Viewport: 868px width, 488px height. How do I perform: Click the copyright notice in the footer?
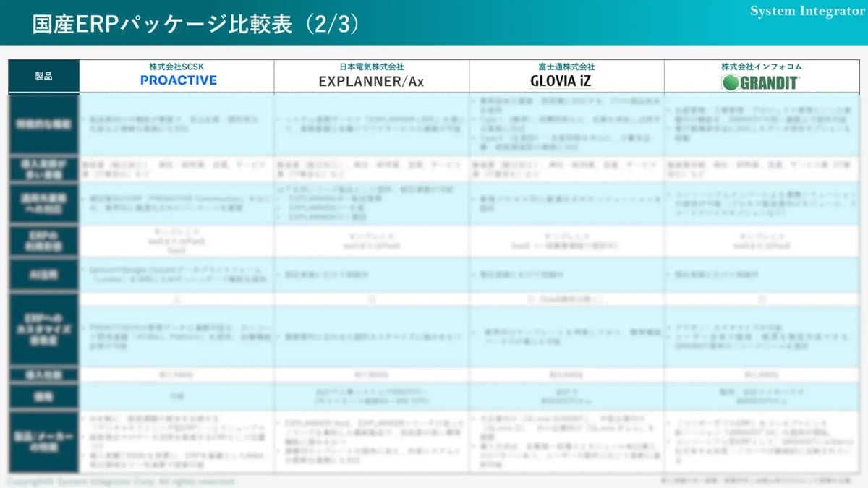click(x=120, y=481)
